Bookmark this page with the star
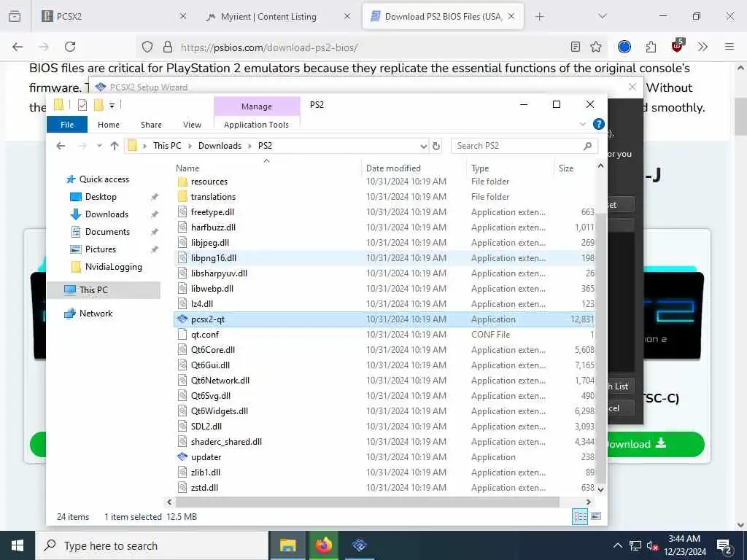The height and width of the screenshot is (560, 747). click(595, 47)
